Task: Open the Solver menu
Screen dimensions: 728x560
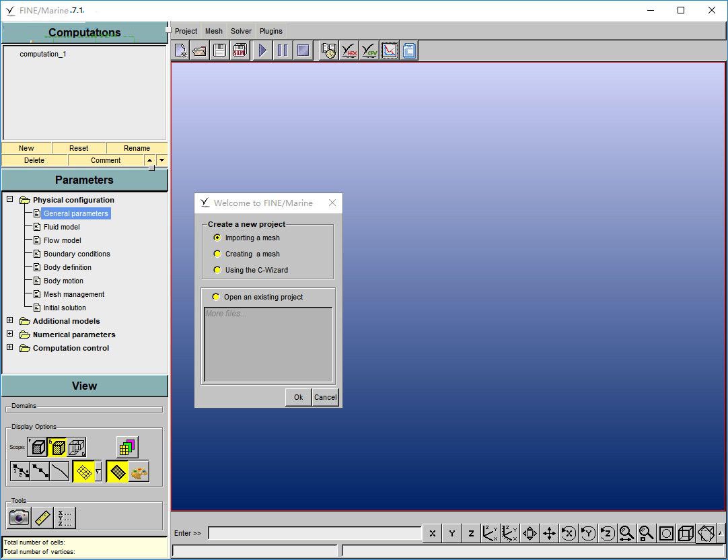Action: tap(241, 31)
